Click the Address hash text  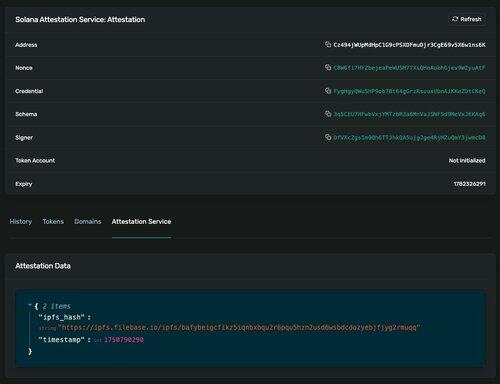pos(409,45)
